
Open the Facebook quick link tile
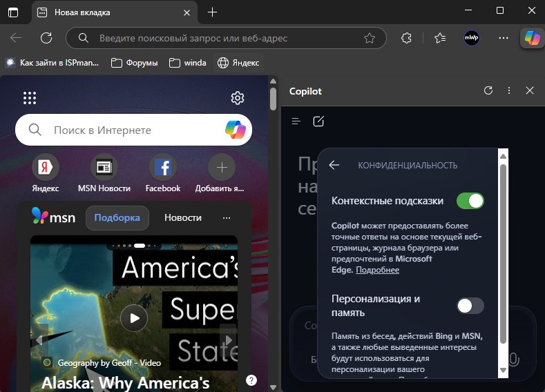tap(163, 173)
